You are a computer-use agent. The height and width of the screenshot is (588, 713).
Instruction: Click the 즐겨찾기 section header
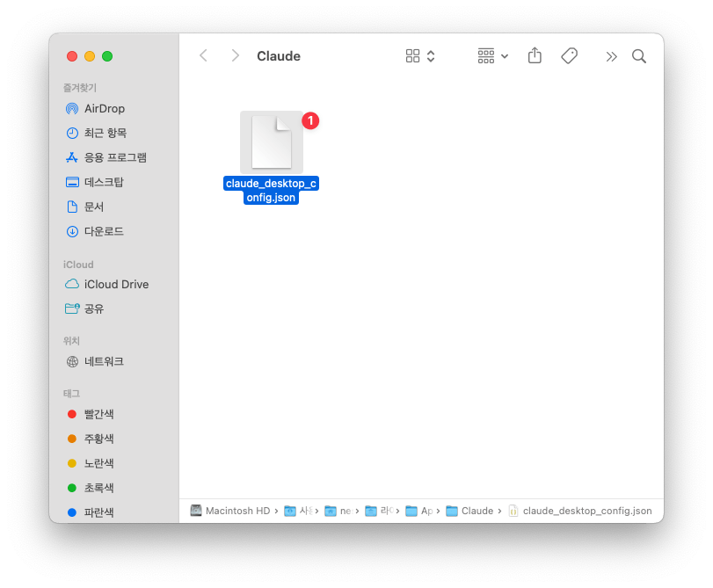point(80,87)
